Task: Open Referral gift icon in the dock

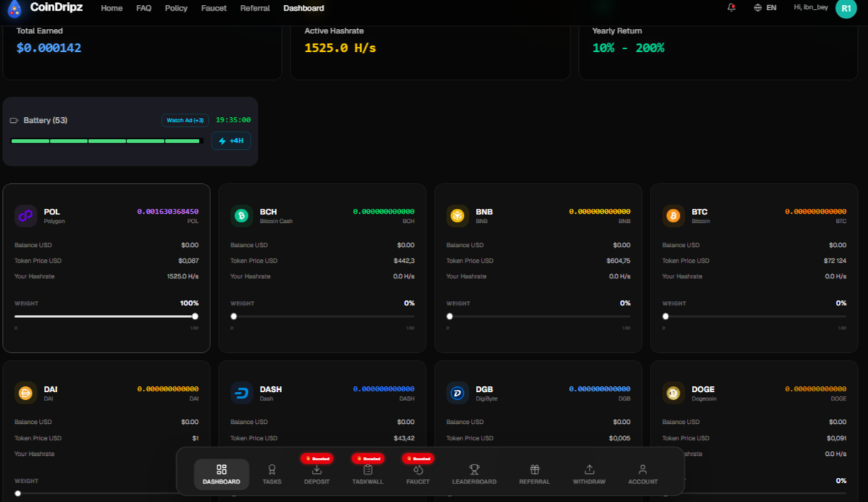Action: pos(535,469)
